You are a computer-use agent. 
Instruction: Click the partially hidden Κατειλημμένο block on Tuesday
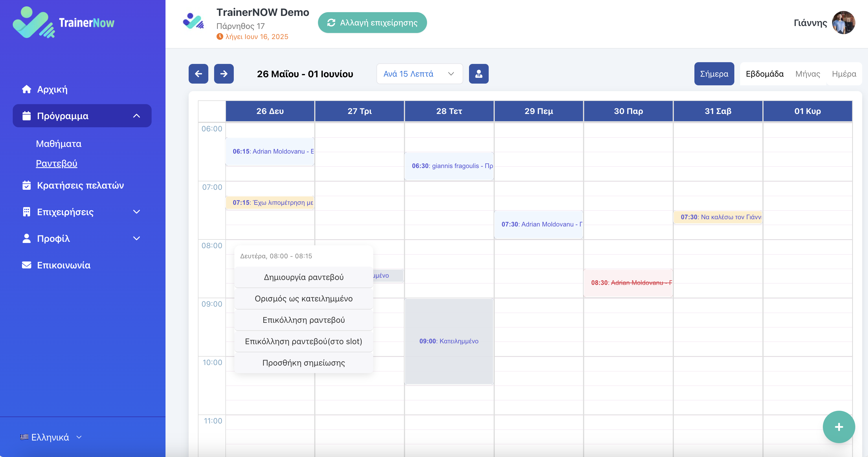pyautogui.click(x=388, y=275)
